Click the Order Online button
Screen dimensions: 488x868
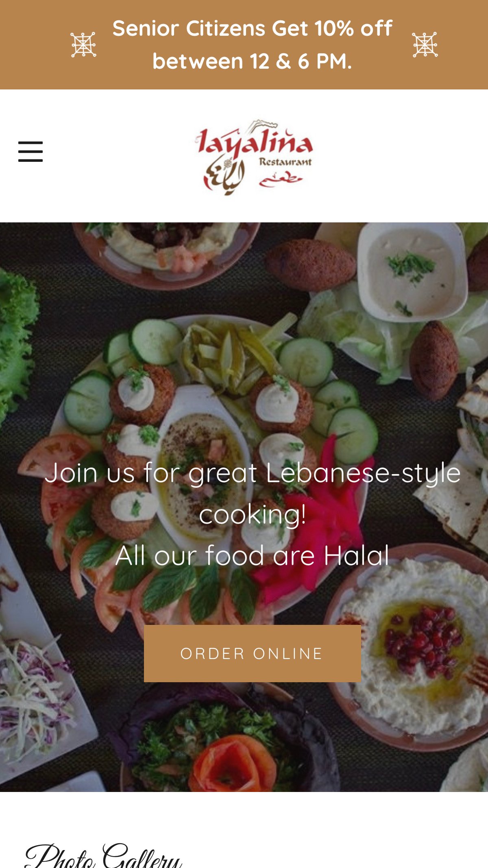253,653
